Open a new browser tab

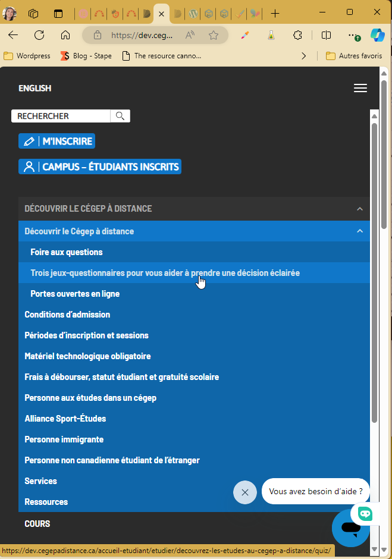[275, 13]
